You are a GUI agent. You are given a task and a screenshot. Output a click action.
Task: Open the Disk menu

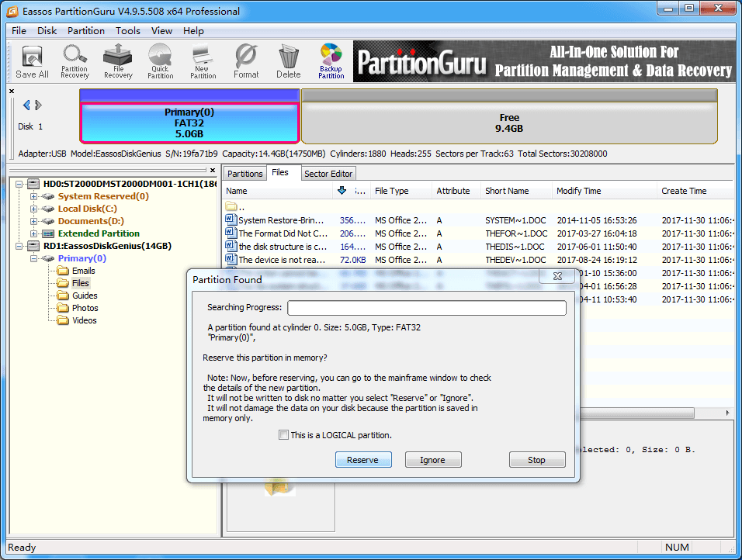(47, 31)
